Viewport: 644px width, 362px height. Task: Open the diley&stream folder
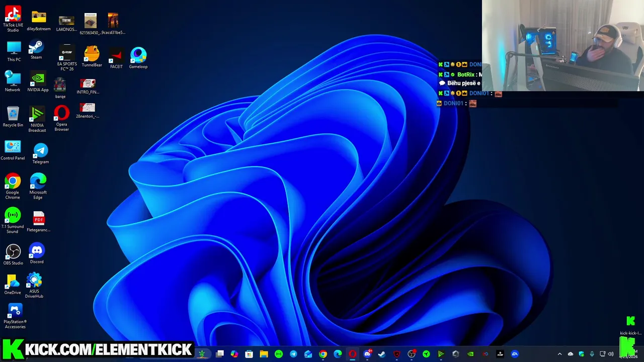(39, 21)
